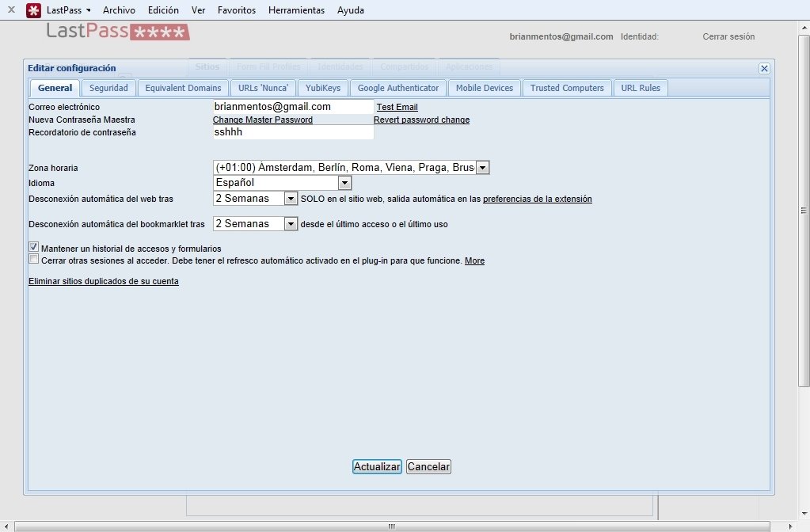Open the Herramientas menu
This screenshot has width=810, height=532.
(296, 9)
